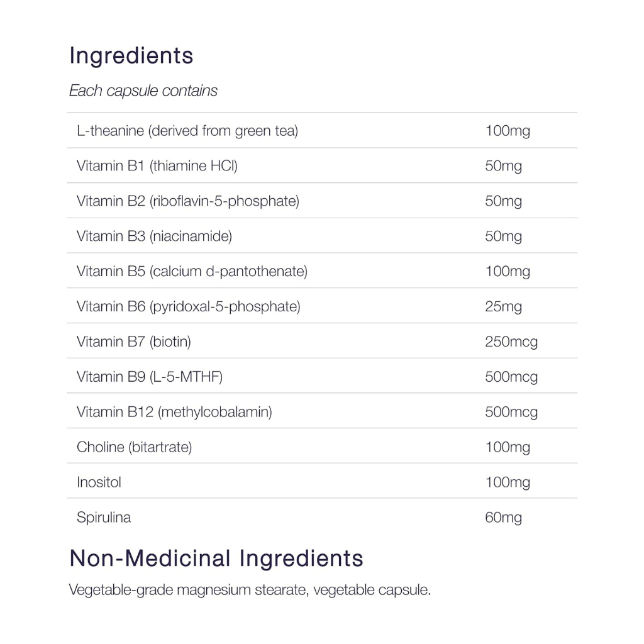Click the 250mcg biotin dosage value

point(511,342)
